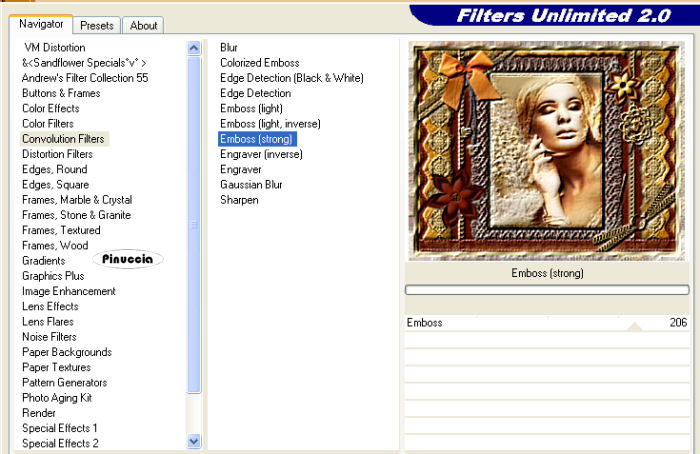
Task: Open the Presets tab
Action: pos(97,25)
